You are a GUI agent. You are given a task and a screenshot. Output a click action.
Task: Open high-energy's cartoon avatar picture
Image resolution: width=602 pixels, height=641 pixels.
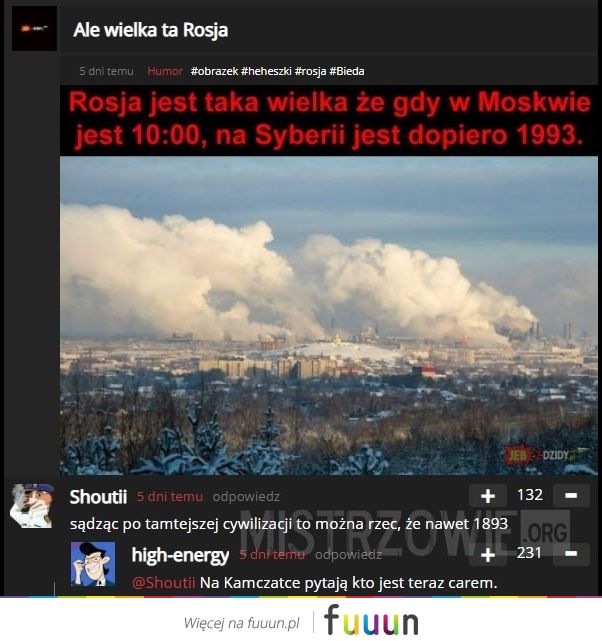[93, 564]
